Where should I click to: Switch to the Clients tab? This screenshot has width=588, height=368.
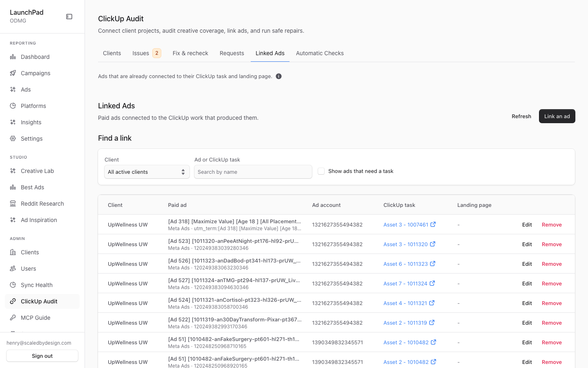(112, 53)
